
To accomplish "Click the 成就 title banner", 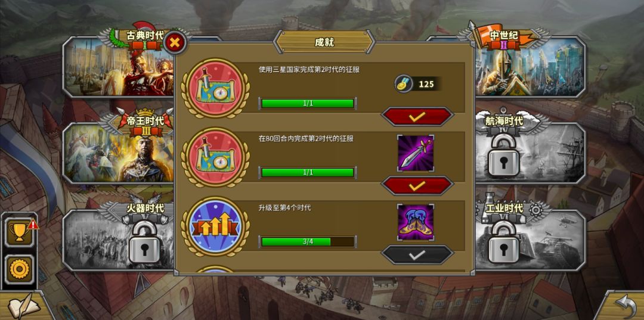I will point(324,42).
